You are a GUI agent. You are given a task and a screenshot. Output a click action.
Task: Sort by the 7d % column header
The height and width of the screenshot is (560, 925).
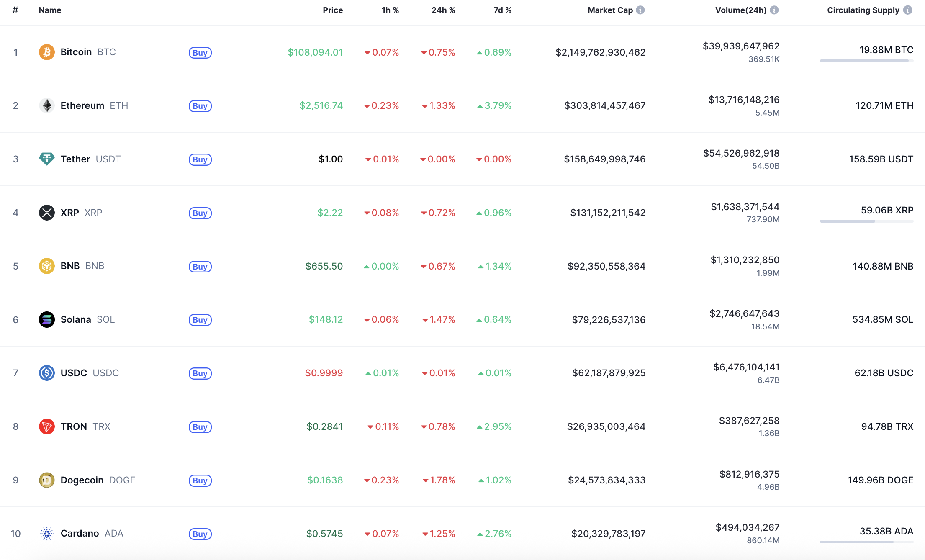coord(502,10)
